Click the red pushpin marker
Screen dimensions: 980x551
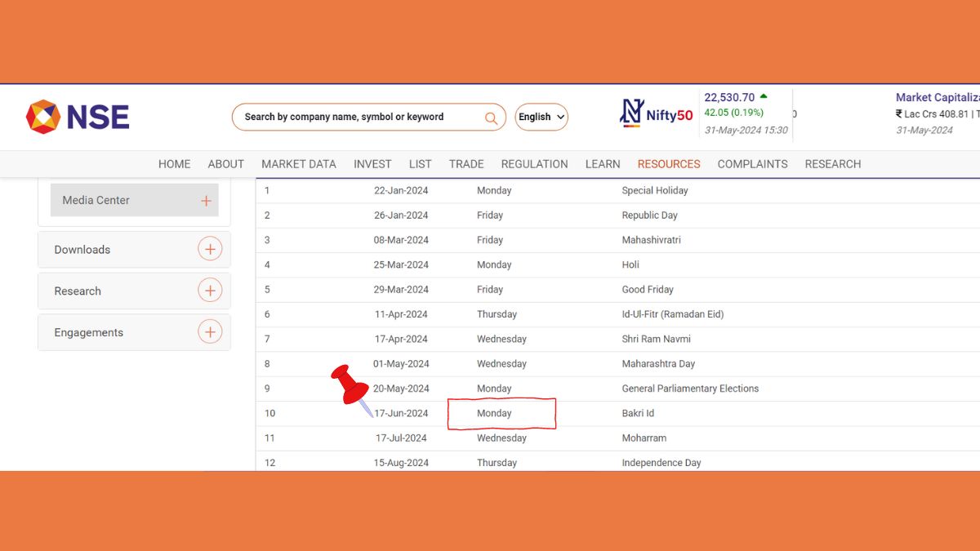[352, 386]
